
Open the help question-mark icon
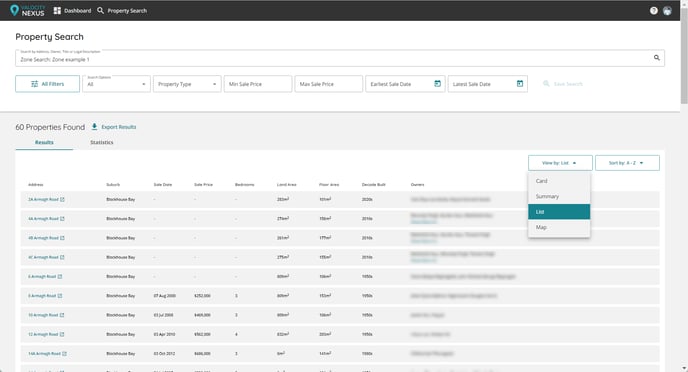click(654, 11)
